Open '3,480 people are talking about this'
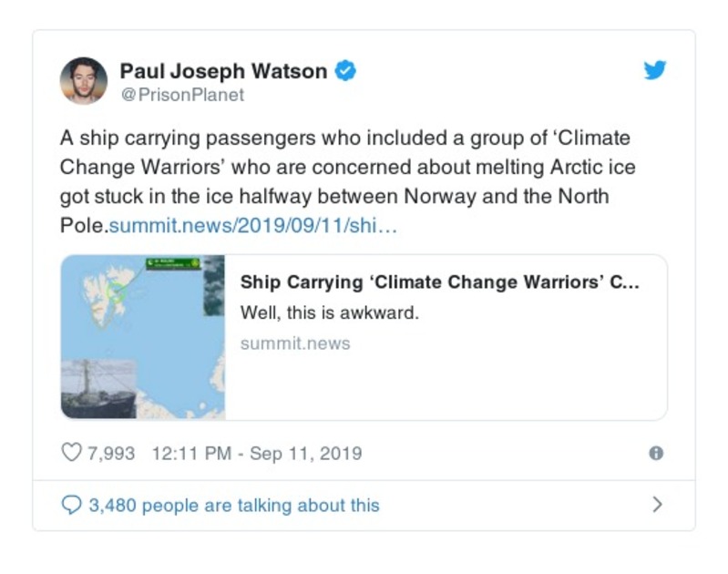The width and height of the screenshot is (728, 574). point(233,505)
